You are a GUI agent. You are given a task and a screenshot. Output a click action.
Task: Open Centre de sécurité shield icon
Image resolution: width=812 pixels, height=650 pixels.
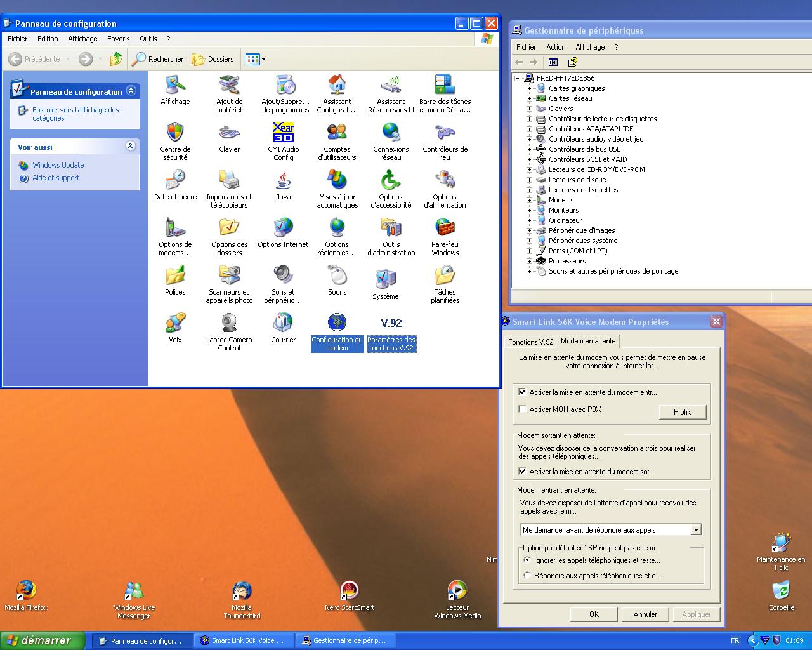click(x=175, y=133)
